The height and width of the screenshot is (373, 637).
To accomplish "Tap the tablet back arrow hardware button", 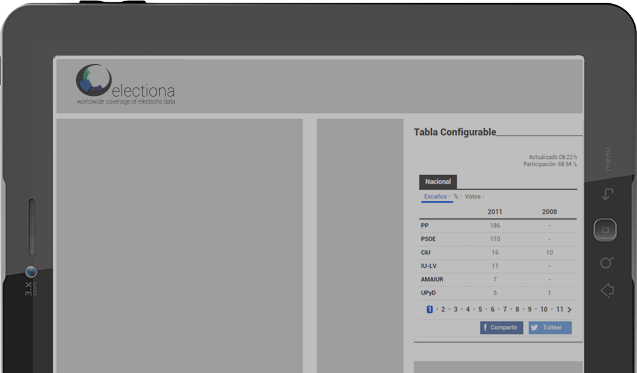I will click(607, 194).
